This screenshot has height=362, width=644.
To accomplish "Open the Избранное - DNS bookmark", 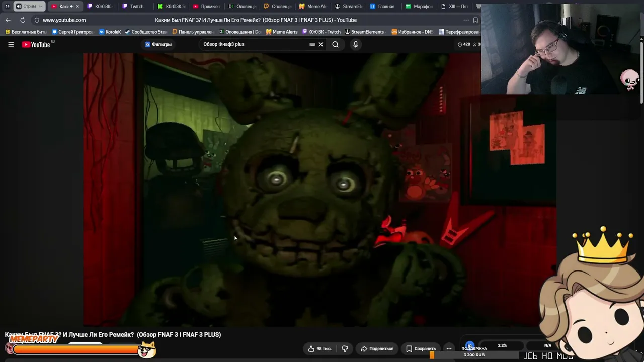I will 412,32.
